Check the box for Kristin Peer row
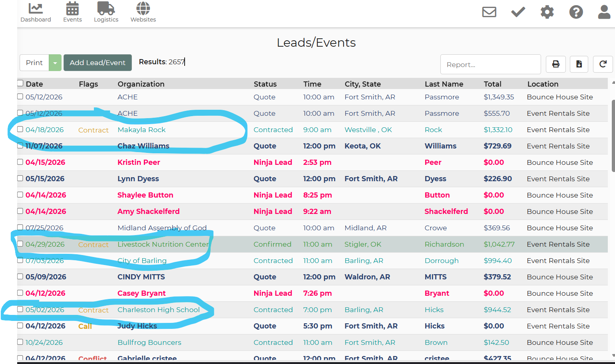615x364 pixels. point(20,162)
